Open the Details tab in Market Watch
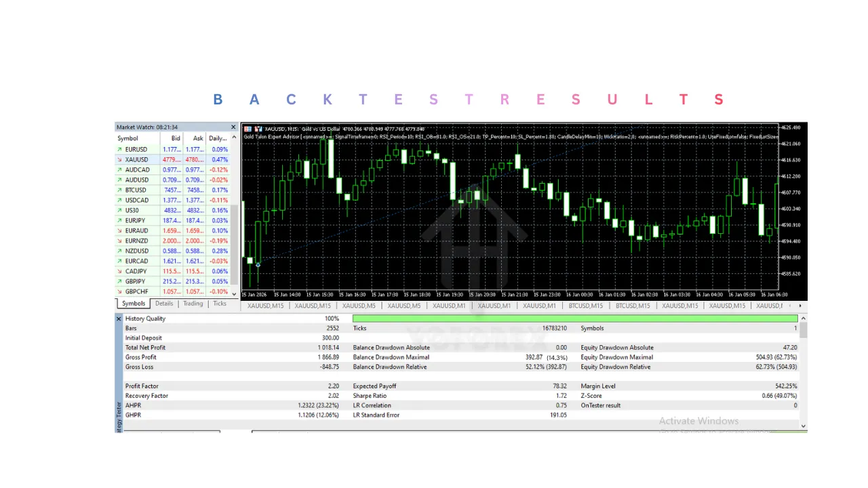 tap(164, 304)
